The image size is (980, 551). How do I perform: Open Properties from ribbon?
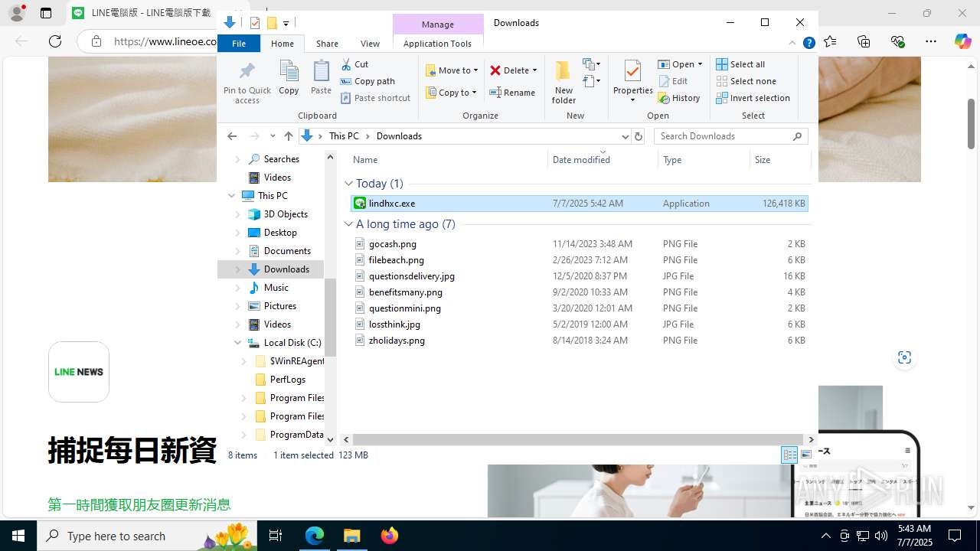[632, 81]
